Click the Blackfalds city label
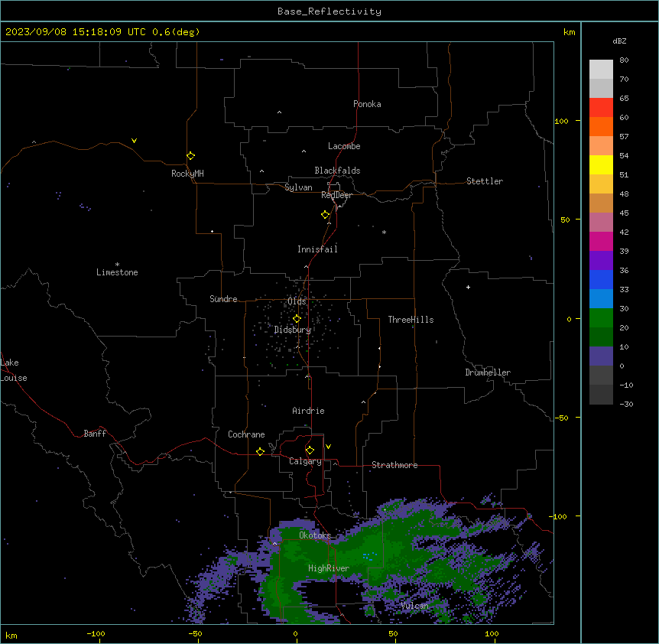The width and height of the screenshot is (659, 644). [x=337, y=171]
